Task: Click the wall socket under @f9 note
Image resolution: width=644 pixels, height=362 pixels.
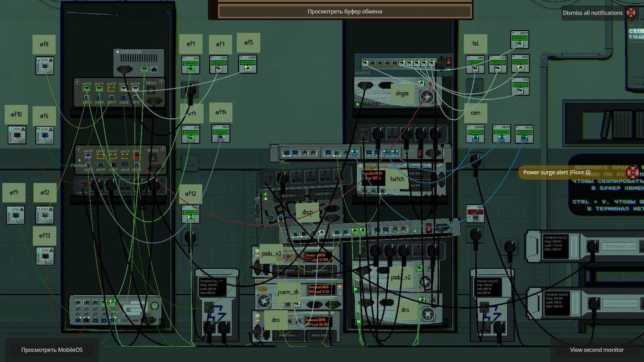Action: click(16, 215)
